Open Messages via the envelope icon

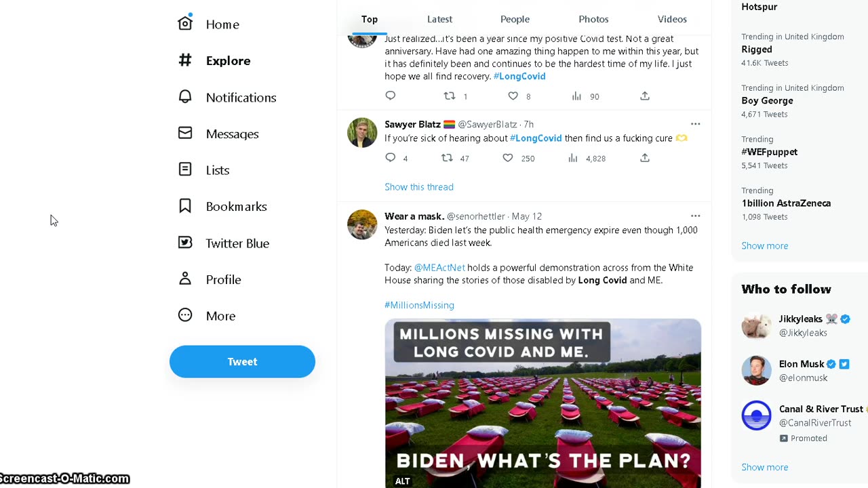click(185, 134)
